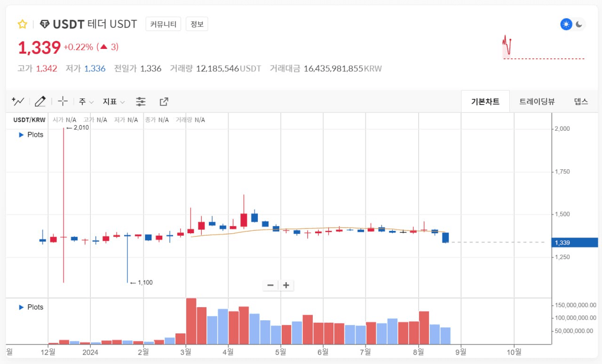Switch to dark mode moon icon
Screen dimensions: 602x364
coord(579,24)
